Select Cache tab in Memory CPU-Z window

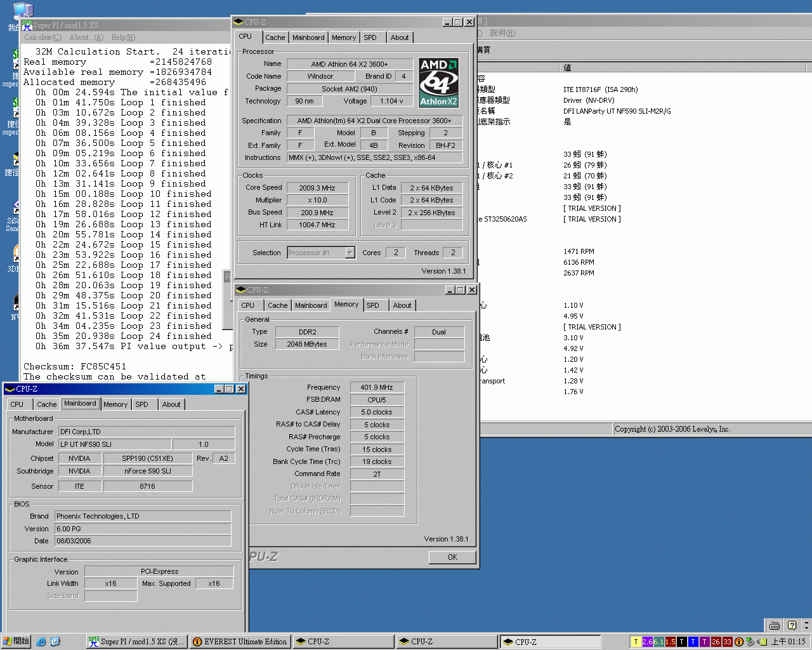point(278,305)
